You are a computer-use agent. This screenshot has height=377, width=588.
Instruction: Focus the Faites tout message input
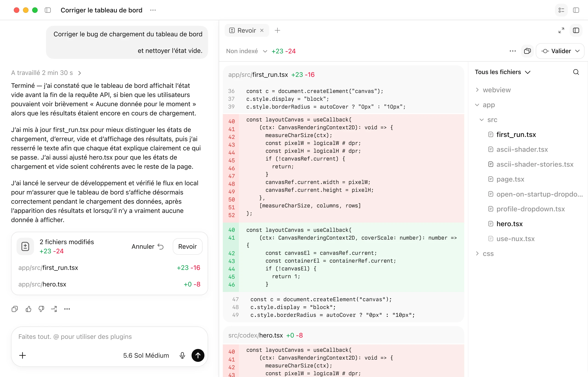point(109,337)
